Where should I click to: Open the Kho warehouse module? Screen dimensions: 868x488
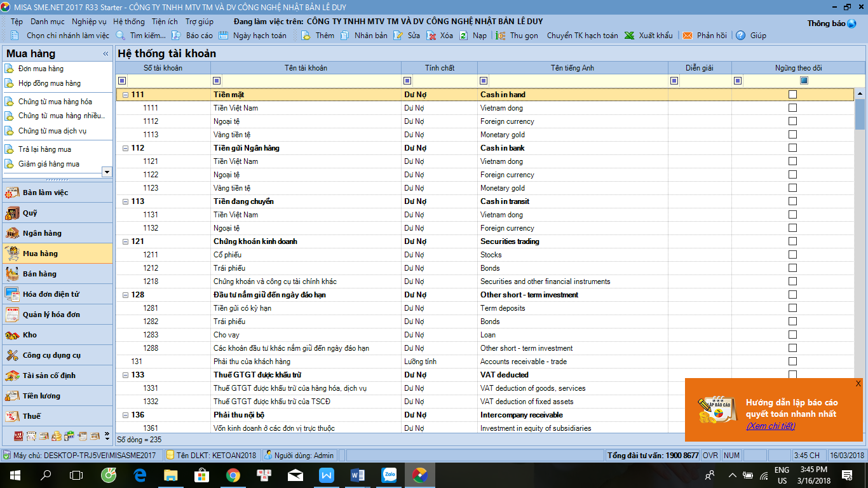coord(30,335)
